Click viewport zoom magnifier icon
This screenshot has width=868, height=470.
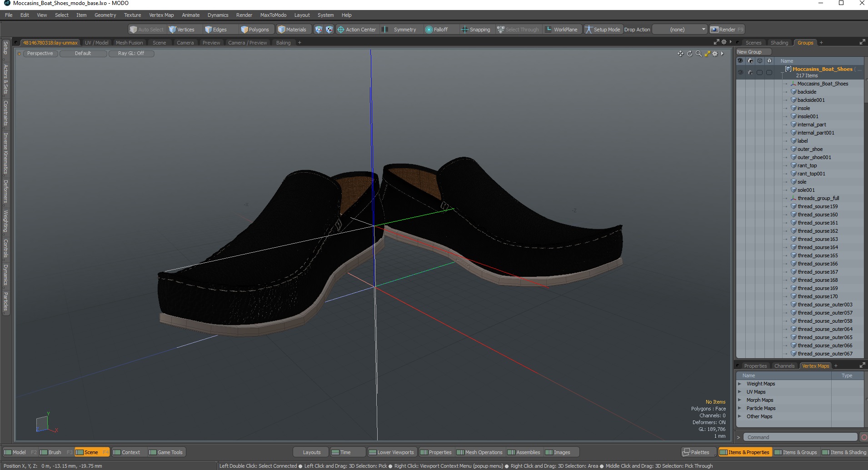point(698,54)
